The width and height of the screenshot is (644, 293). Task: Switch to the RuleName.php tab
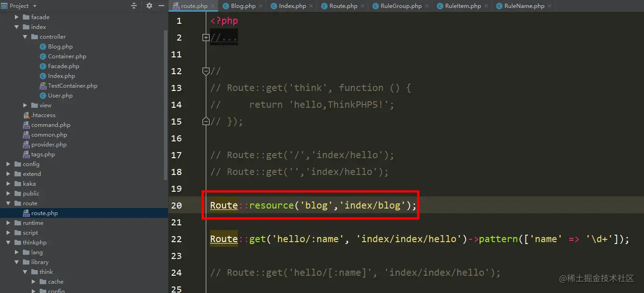524,6
